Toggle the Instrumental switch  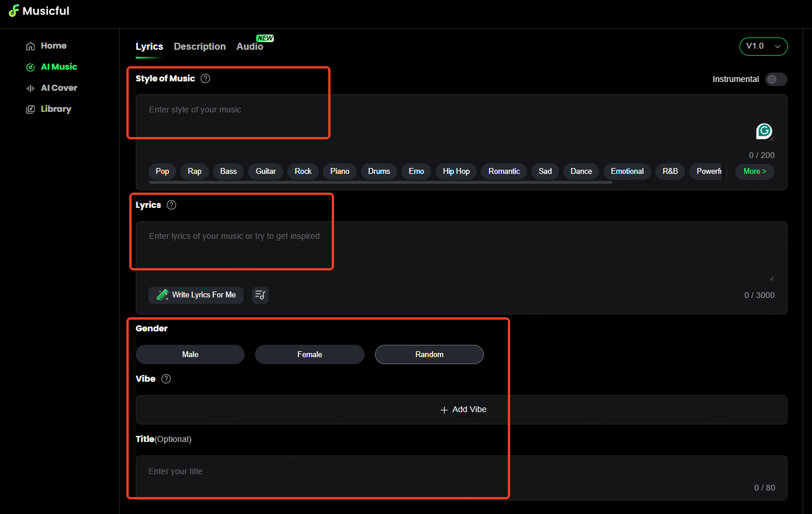(x=776, y=79)
